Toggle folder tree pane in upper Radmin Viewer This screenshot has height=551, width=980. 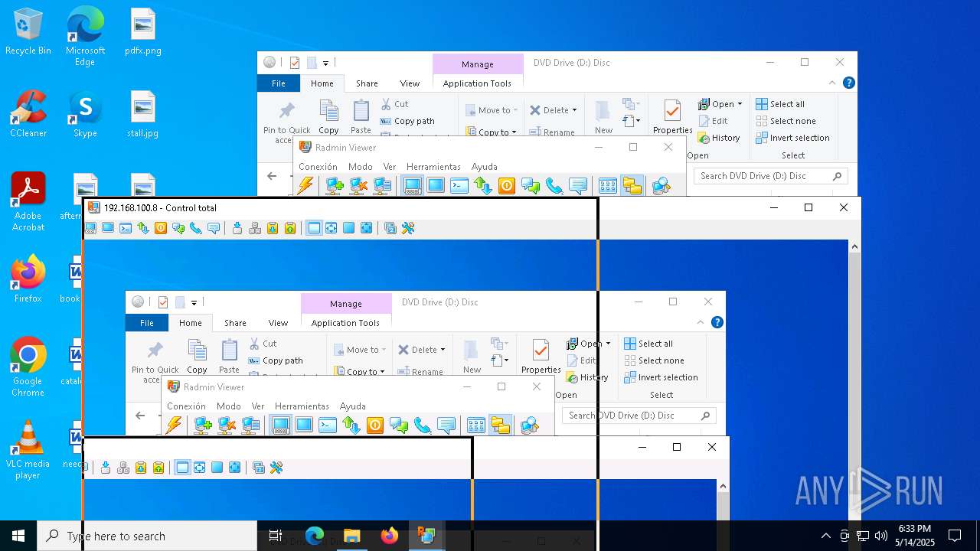(x=632, y=185)
